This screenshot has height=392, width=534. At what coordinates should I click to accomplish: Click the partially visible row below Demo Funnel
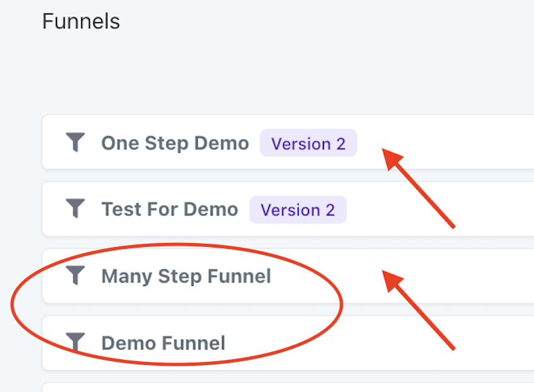pos(268,387)
